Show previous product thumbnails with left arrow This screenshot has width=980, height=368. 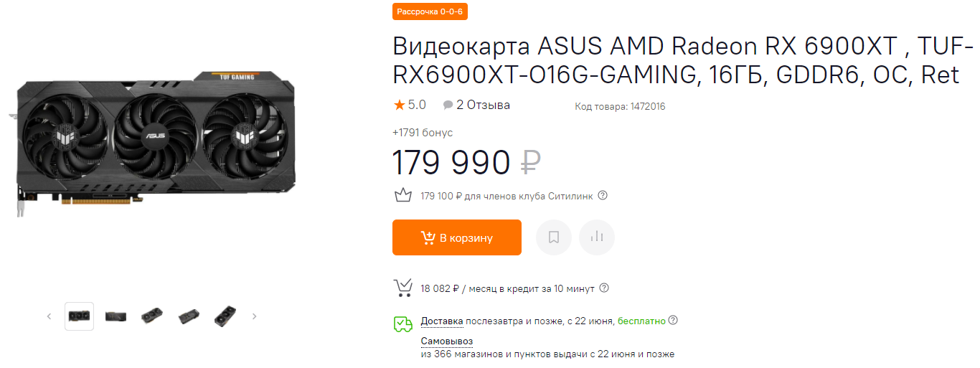click(x=50, y=316)
